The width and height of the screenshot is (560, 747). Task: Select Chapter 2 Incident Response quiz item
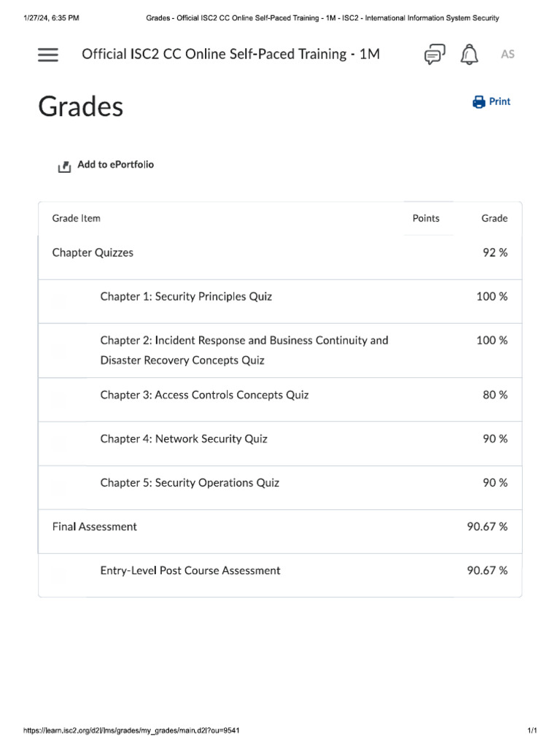point(244,350)
